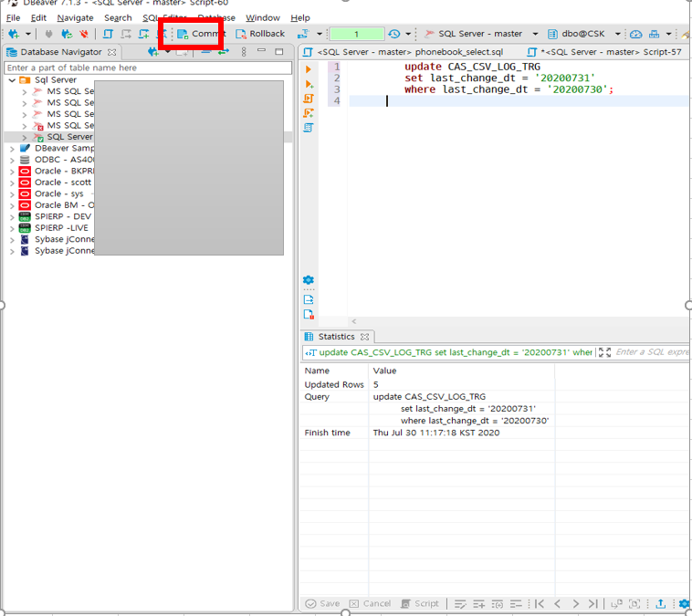Expand the 'Oracle - sys' connection node
Viewport: 692px width, 616px height.
[13, 194]
